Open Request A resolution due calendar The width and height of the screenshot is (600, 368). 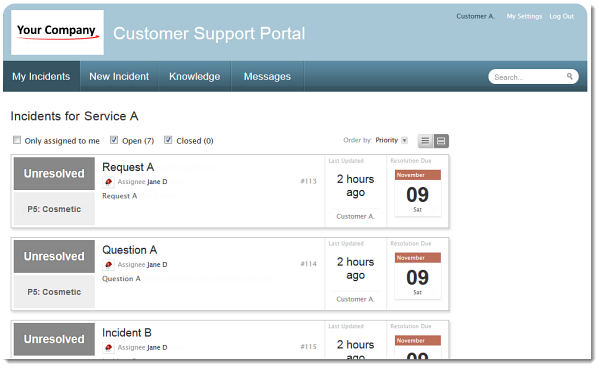tap(417, 194)
